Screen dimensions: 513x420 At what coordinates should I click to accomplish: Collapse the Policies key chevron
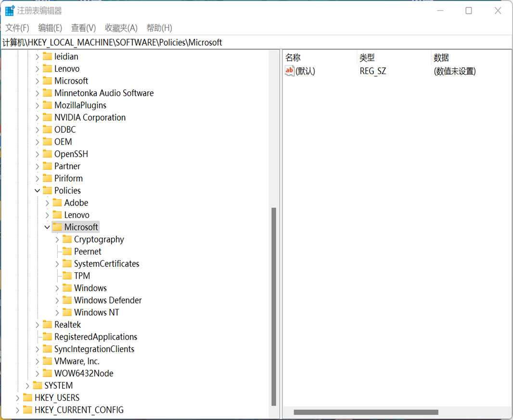pos(38,191)
